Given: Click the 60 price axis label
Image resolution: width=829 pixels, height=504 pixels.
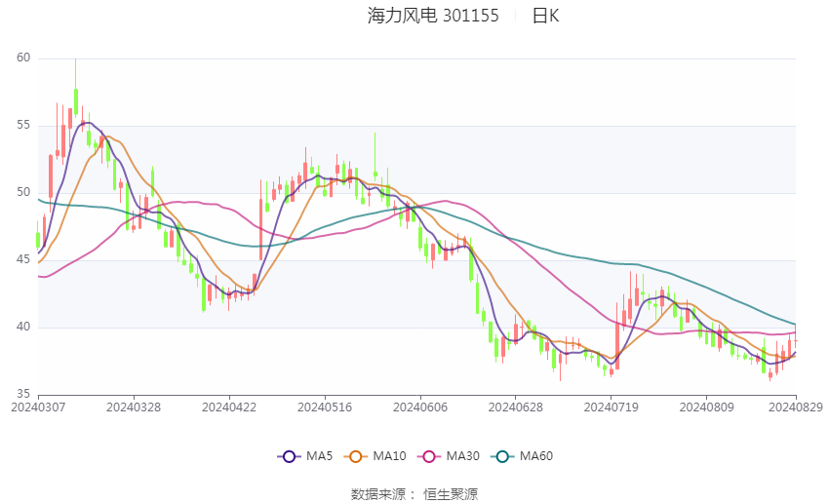Looking at the screenshot, I should point(23,58).
